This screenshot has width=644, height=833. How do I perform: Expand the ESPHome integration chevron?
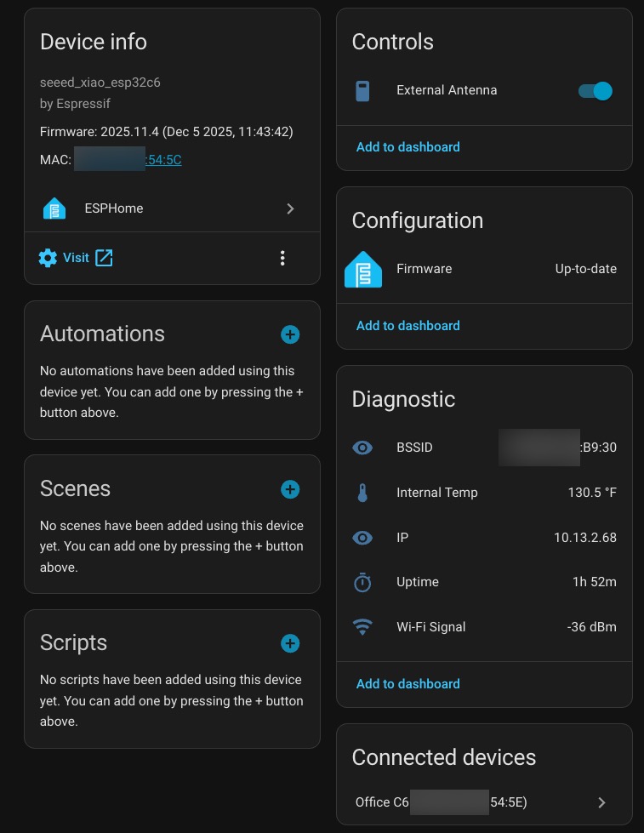pos(290,208)
